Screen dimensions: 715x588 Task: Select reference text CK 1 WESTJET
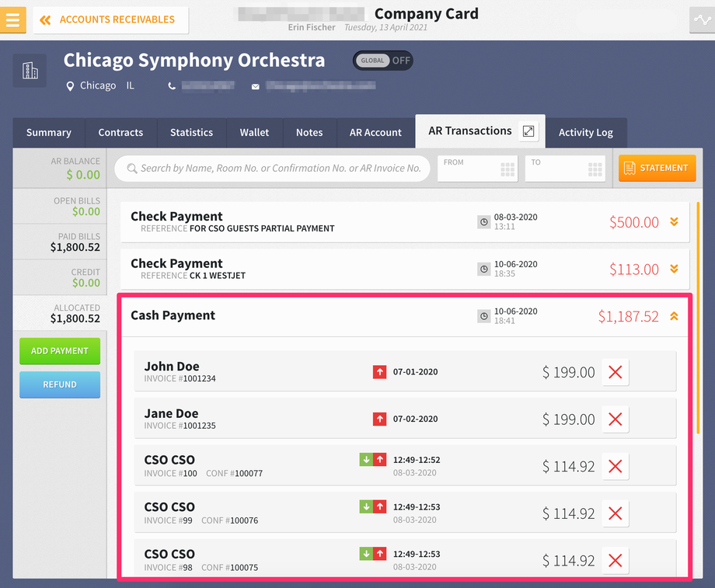click(x=218, y=276)
